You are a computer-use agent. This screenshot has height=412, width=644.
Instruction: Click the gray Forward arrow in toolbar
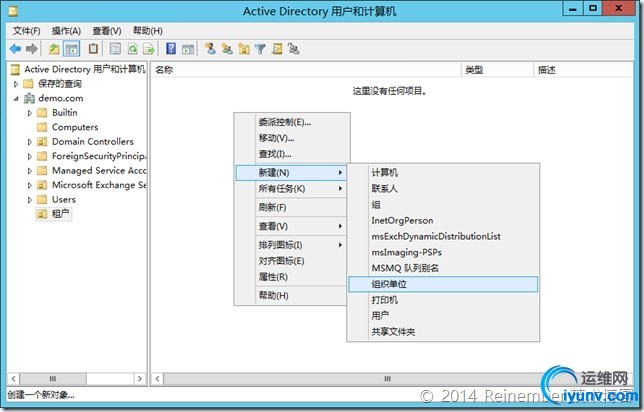32,49
